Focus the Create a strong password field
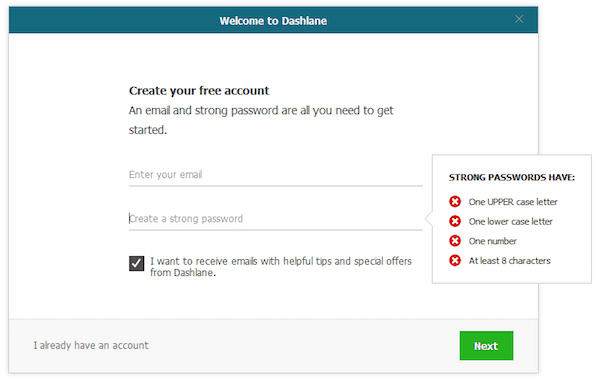 [x=276, y=219]
